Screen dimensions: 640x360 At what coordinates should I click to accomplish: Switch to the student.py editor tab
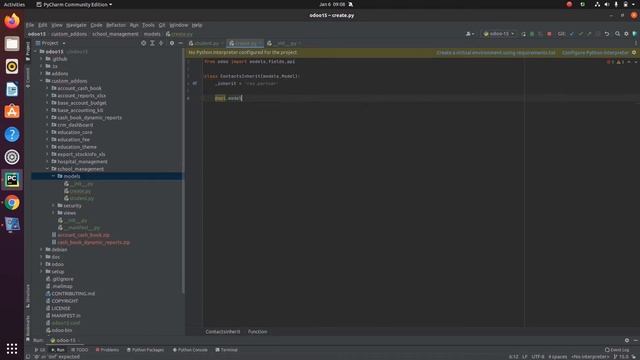click(x=206, y=43)
